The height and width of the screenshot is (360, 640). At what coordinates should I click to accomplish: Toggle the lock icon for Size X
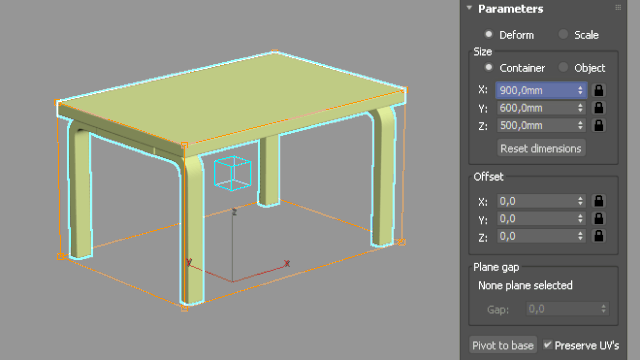tap(599, 90)
